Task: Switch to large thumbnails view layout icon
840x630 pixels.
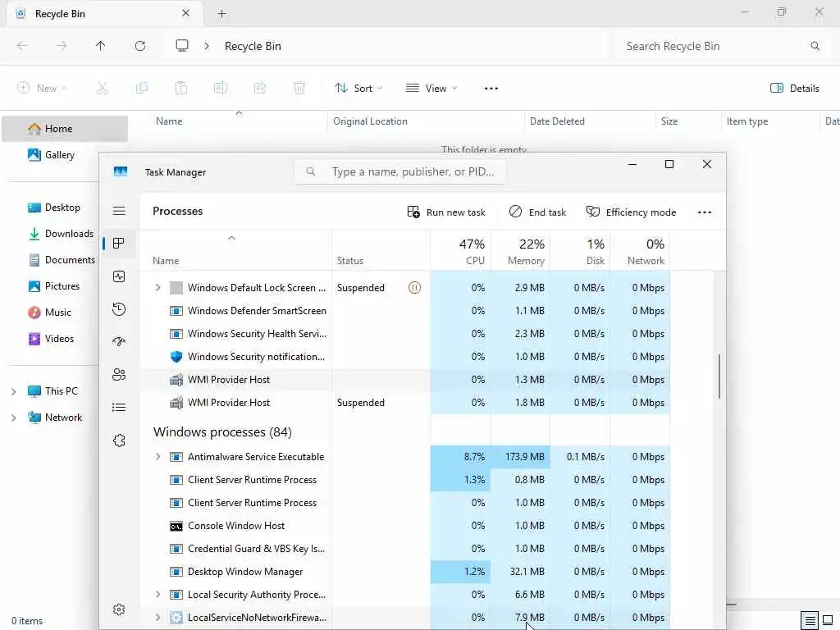Action: click(x=828, y=621)
